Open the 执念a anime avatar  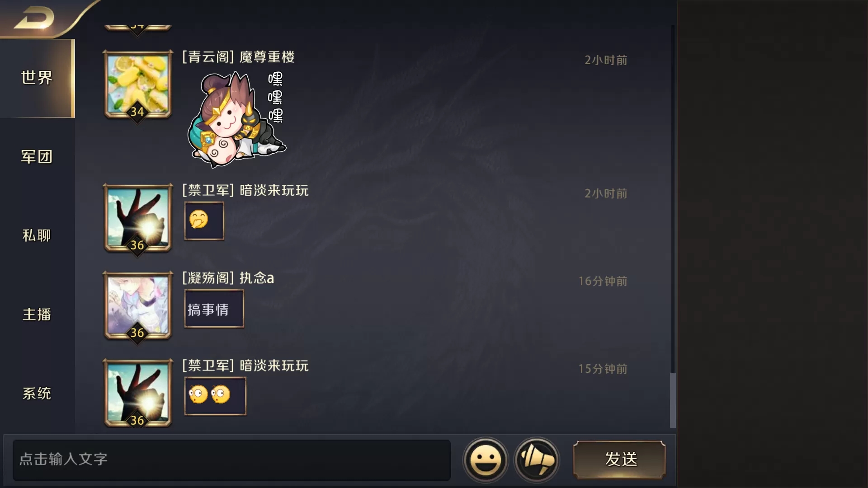pos(138,305)
